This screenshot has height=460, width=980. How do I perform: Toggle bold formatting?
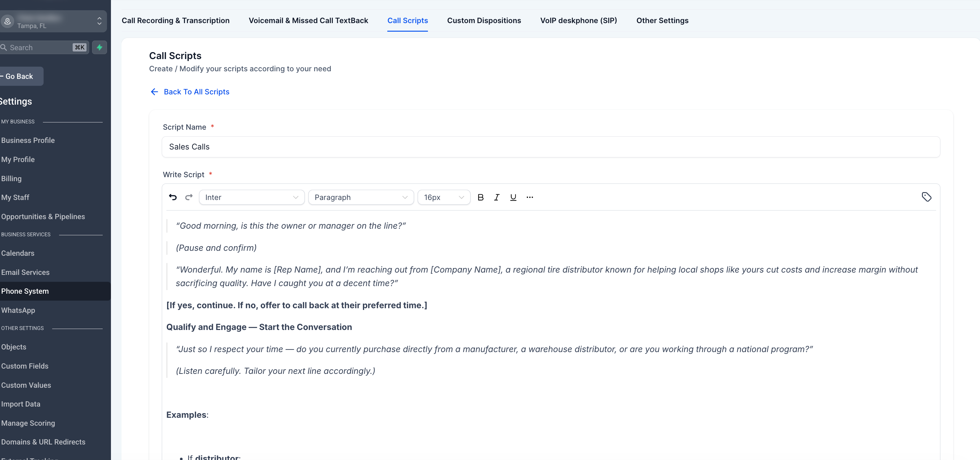click(480, 197)
